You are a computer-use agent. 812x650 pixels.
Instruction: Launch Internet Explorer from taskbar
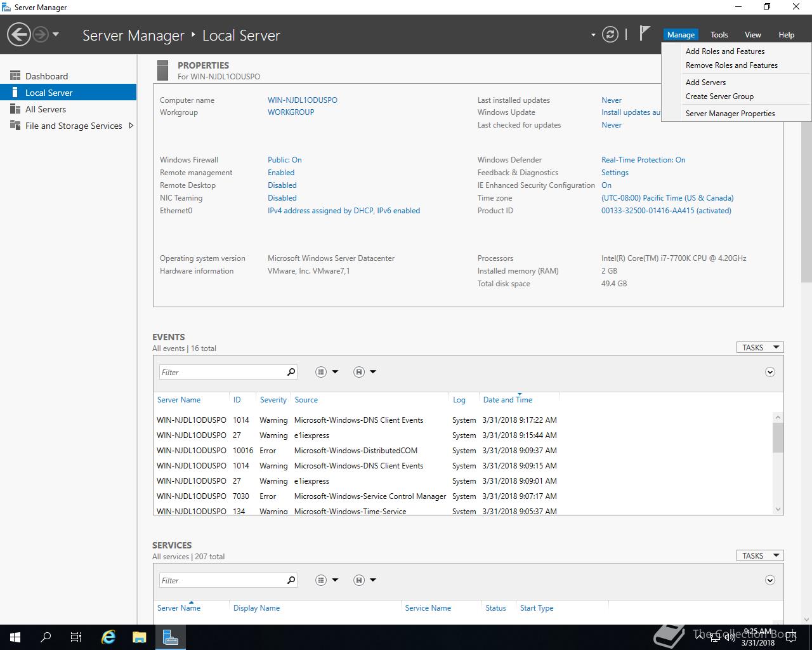[x=109, y=637]
